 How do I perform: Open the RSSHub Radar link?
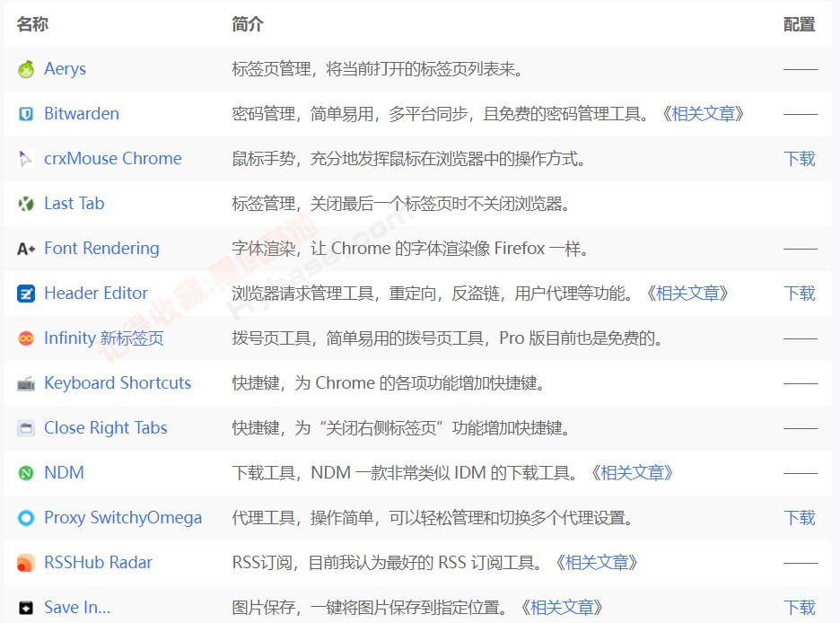coord(98,563)
